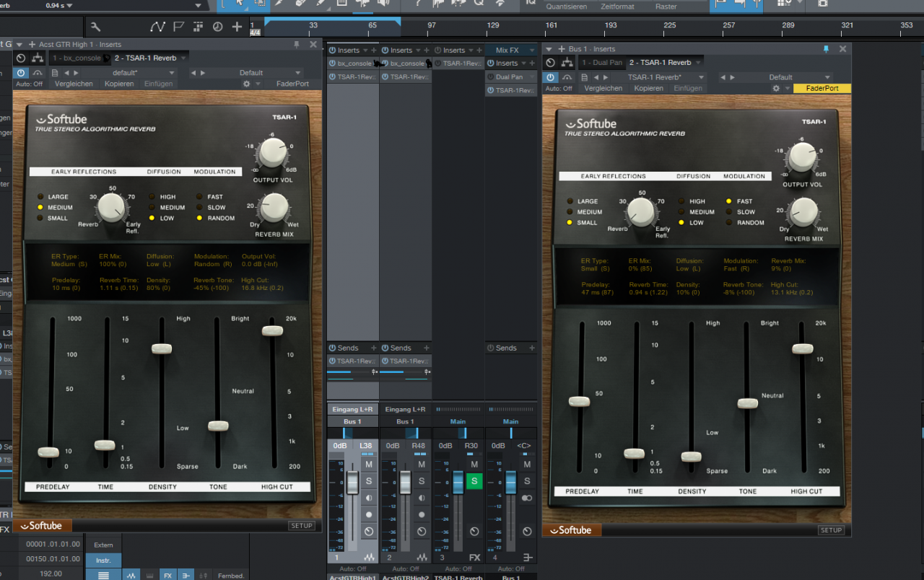Open channel editor on mixer channel 1

[x=369, y=532]
